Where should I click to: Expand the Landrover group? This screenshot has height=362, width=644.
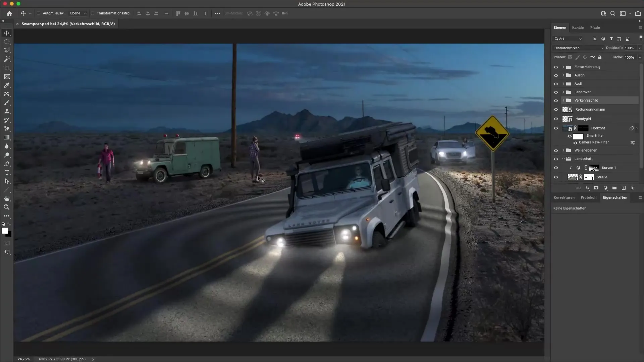[562, 92]
